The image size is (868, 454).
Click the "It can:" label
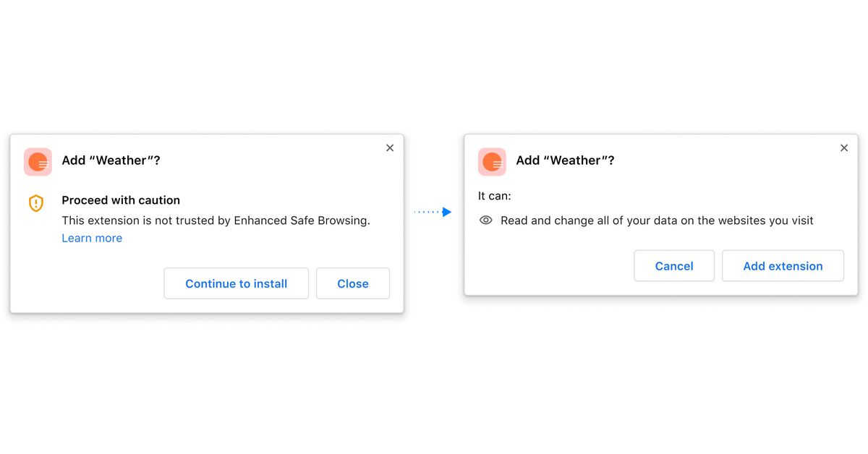point(495,196)
